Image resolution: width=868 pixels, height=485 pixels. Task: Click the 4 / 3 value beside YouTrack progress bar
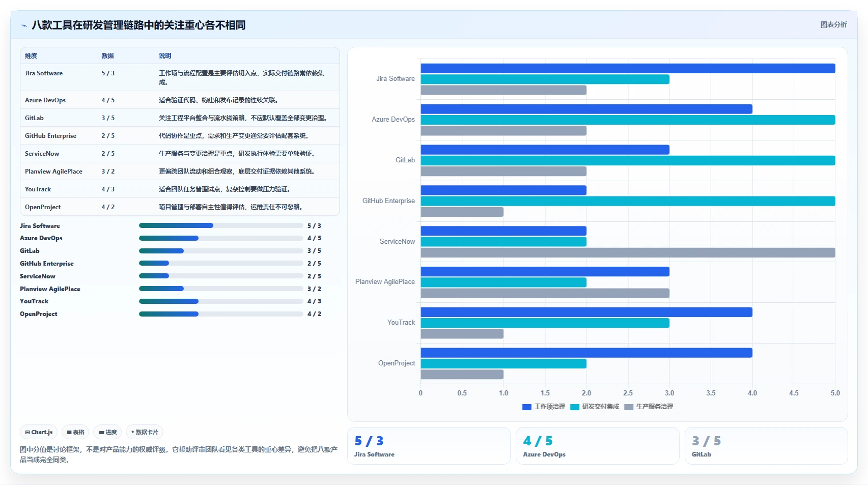coord(314,301)
